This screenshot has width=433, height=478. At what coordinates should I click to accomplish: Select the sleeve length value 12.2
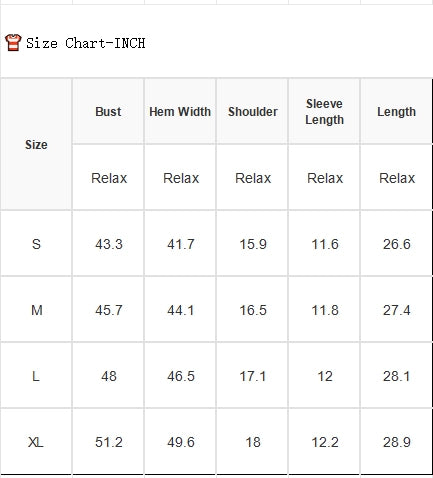coord(325,442)
